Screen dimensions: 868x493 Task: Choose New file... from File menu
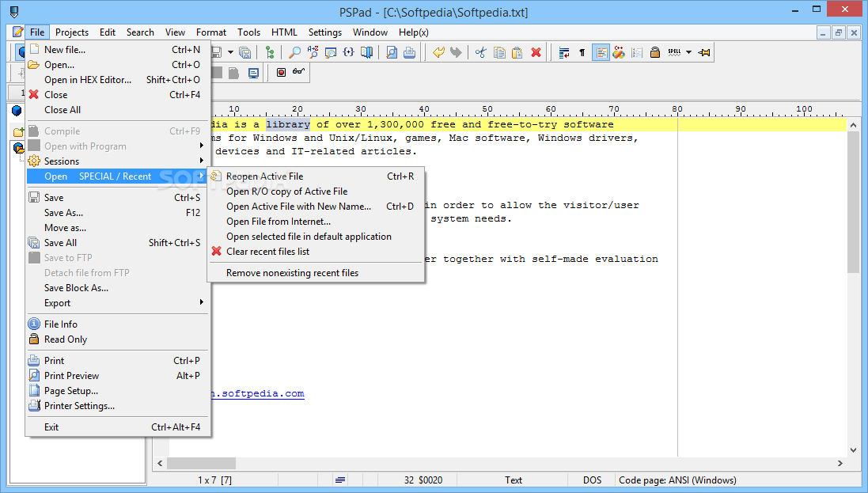[118, 49]
